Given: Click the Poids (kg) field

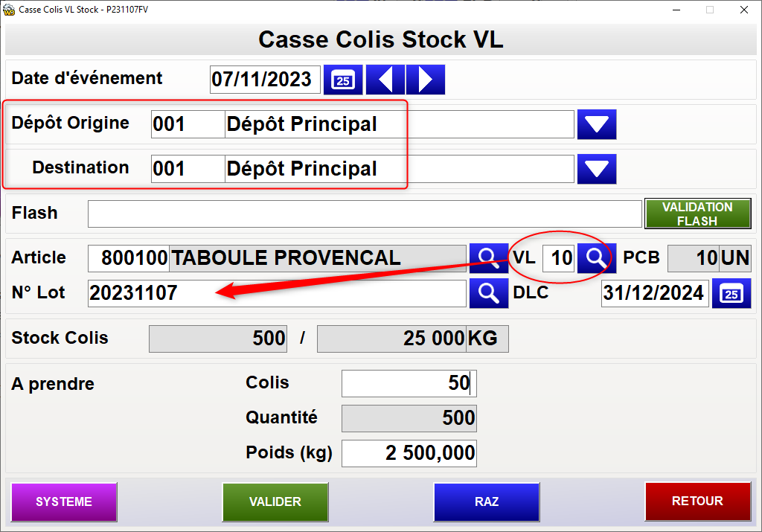Looking at the screenshot, I should 409,452.
